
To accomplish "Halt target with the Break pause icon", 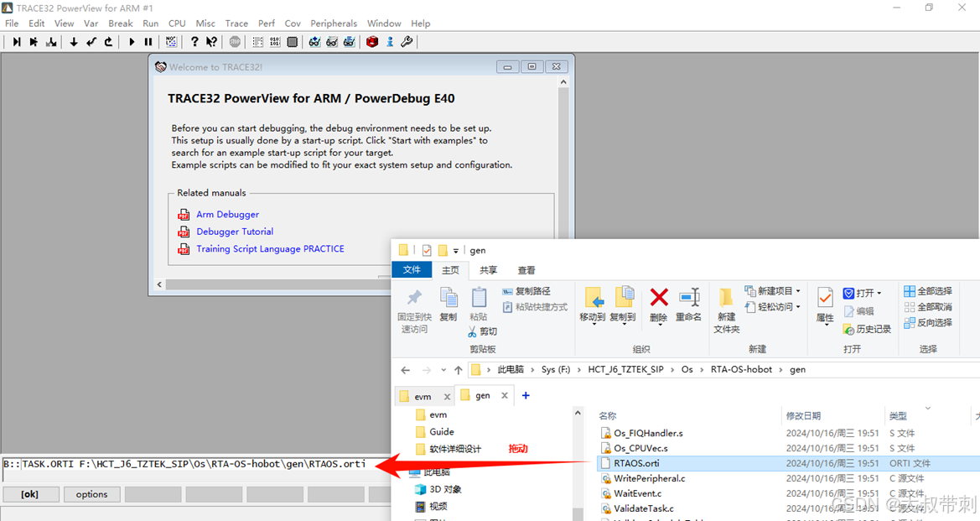I will [148, 42].
